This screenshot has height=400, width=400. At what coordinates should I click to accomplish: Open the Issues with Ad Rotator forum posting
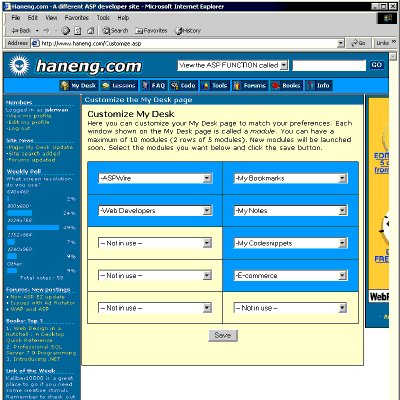click(x=43, y=303)
